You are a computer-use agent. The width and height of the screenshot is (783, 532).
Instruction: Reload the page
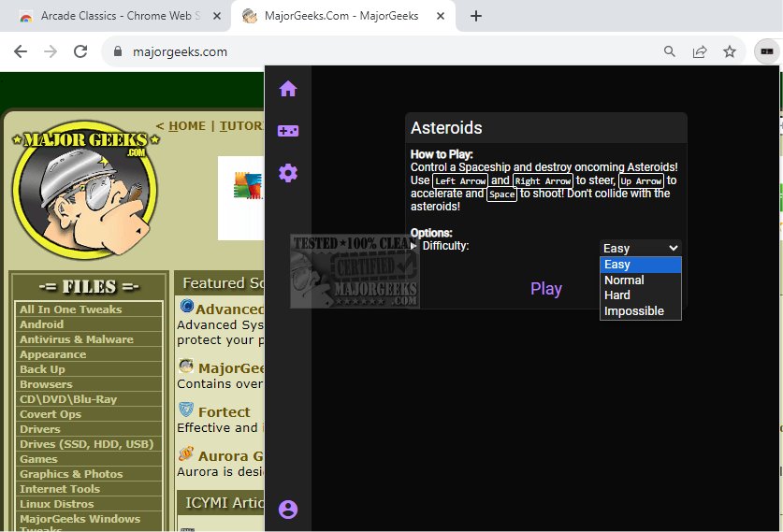click(x=80, y=51)
